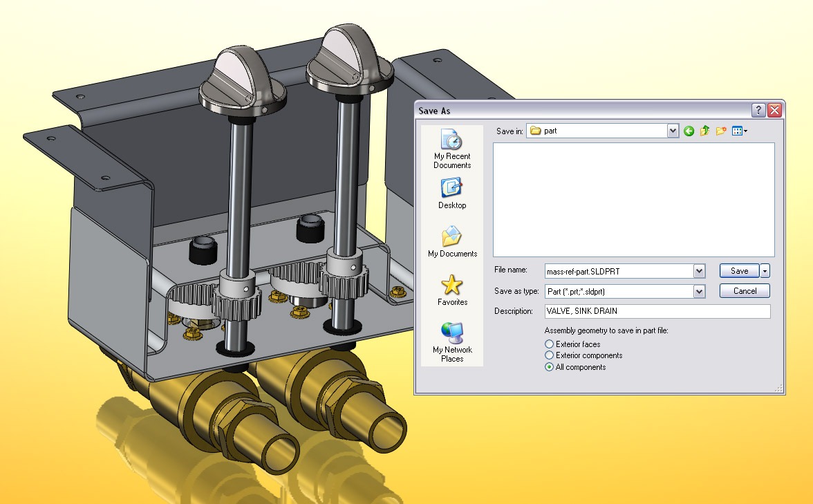Click the Help question mark button
Screen dimensions: 813x504
click(x=759, y=111)
